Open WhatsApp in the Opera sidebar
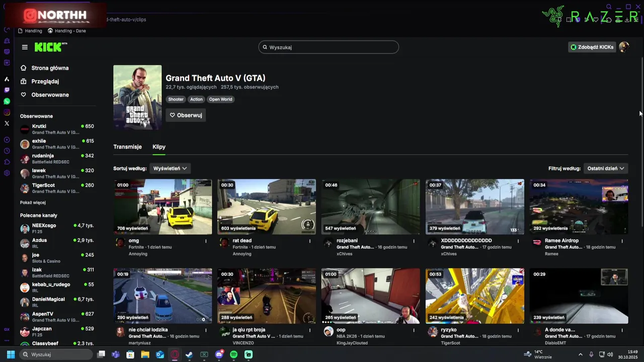 [7, 101]
